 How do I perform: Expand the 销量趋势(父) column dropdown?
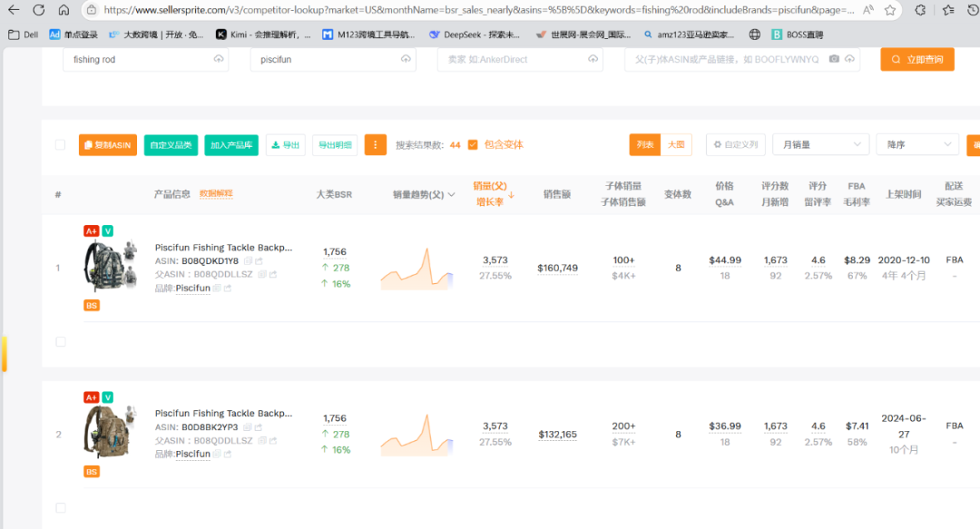coord(451,194)
